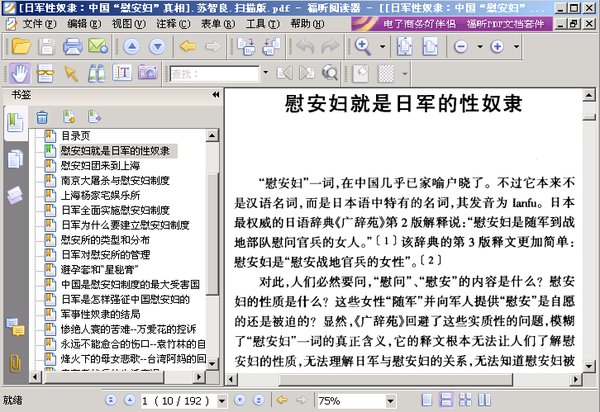Open the Bookmarks side panel icon
This screenshot has height=412, width=600.
tap(15, 123)
